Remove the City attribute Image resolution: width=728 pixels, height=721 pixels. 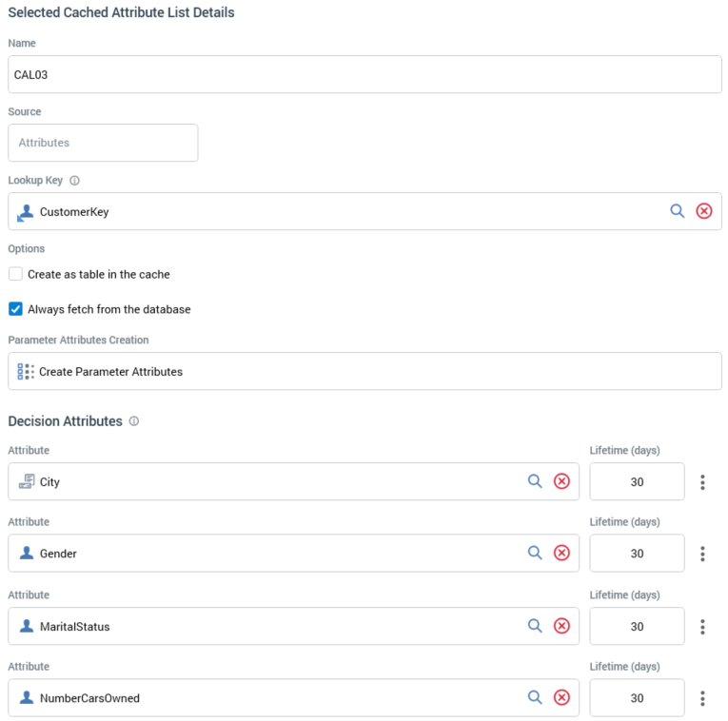561,481
